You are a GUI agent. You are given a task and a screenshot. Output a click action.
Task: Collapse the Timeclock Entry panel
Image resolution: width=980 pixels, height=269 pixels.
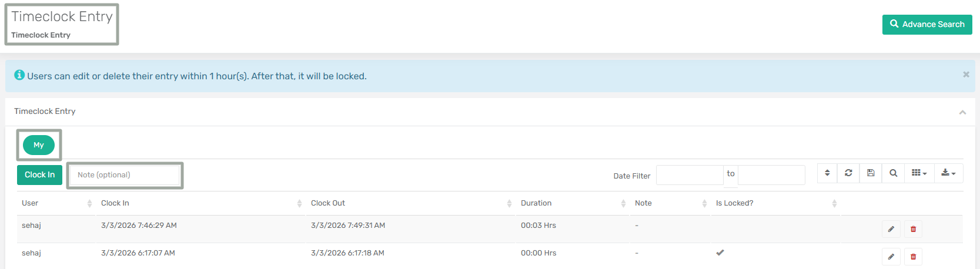[962, 112]
